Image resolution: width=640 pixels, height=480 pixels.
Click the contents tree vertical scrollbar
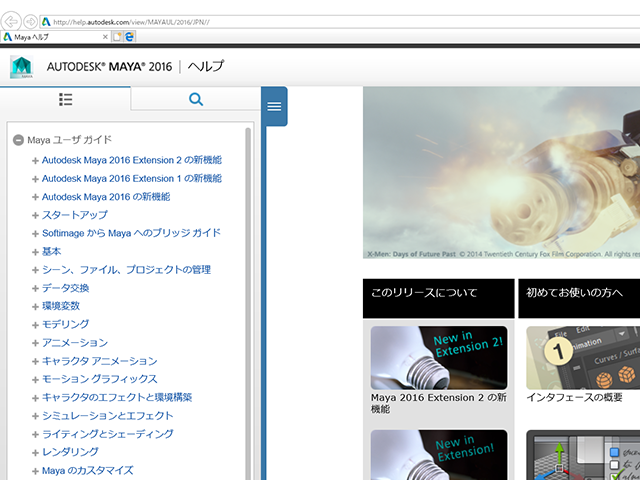[x=248, y=304]
